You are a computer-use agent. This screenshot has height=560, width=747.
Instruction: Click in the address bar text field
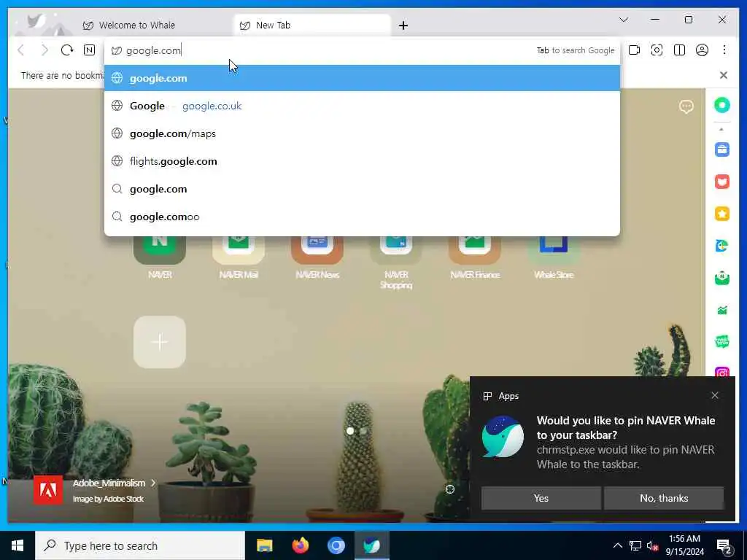(x=329, y=50)
